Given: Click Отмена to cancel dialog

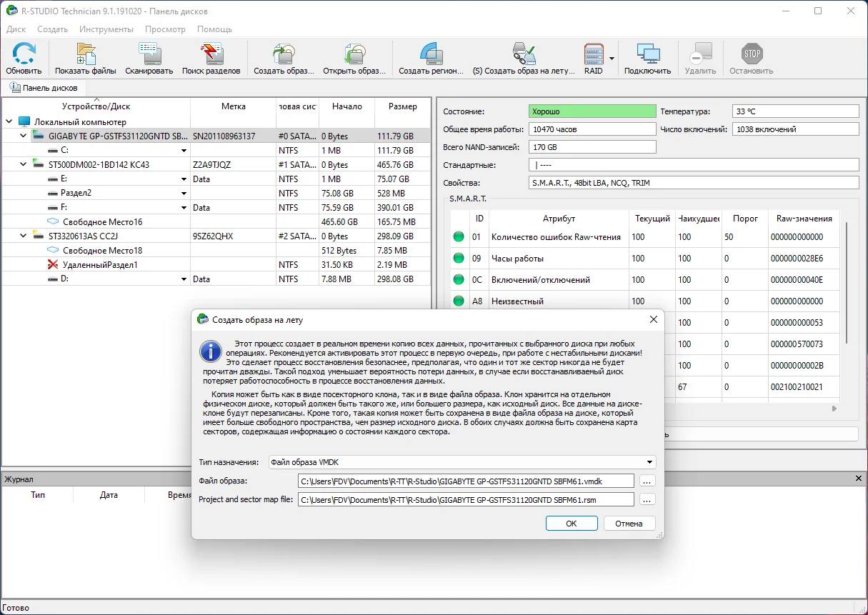Looking at the screenshot, I should (x=629, y=524).
